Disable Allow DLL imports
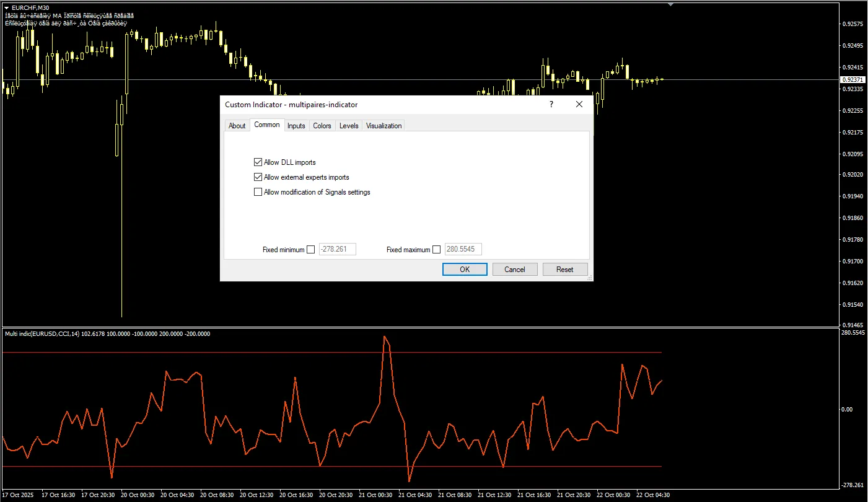Viewport: 868px width, 502px height. pyautogui.click(x=258, y=162)
